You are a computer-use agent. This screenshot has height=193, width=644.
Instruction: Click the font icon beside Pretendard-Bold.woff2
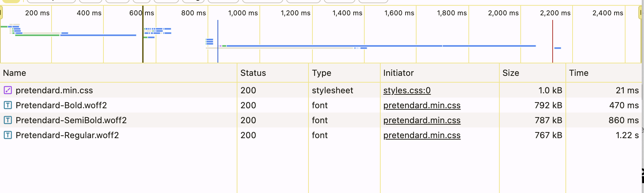click(8, 105)
